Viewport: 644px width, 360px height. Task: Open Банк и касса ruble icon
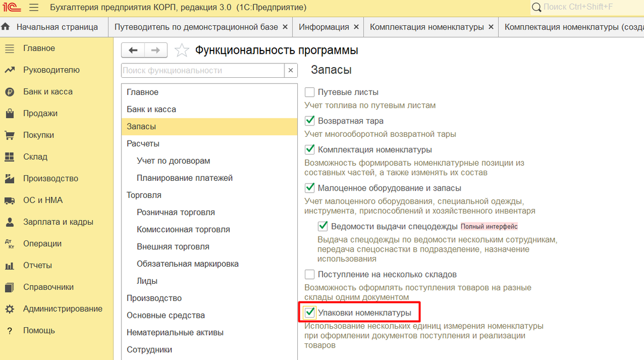point(9,92)
